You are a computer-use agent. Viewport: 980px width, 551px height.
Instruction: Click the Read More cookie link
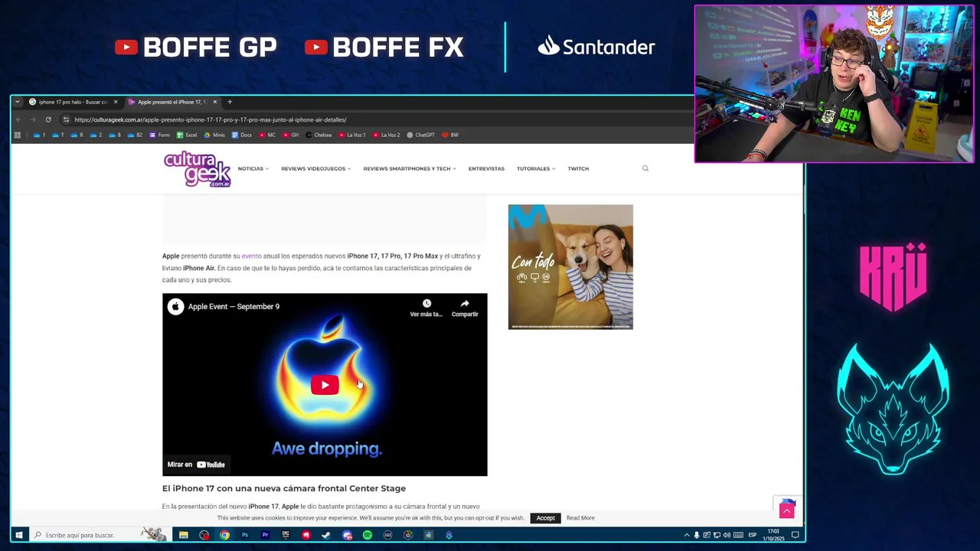tap(580, 518)
